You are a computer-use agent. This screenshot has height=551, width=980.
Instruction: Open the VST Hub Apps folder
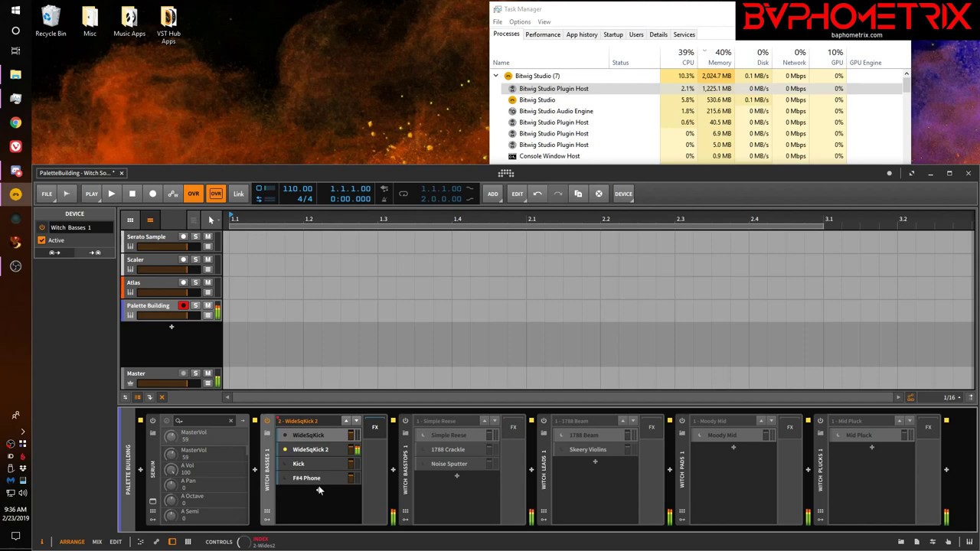168,24
